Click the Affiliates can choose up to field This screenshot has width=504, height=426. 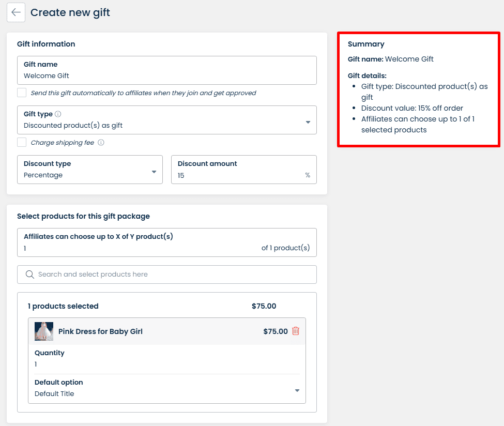(140, 248)
